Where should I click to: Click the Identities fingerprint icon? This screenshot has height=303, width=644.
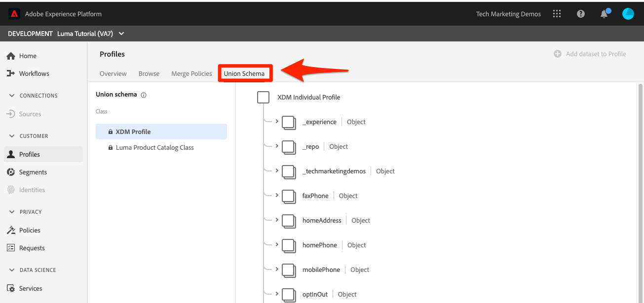point(11,190)
